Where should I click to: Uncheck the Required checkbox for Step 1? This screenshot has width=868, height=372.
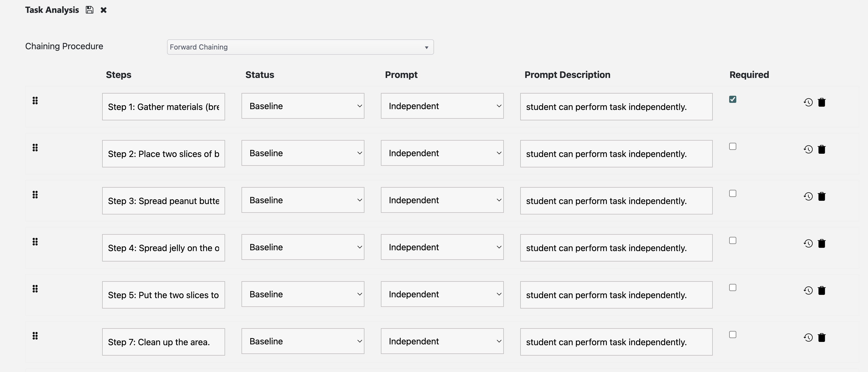click(732, 99)
